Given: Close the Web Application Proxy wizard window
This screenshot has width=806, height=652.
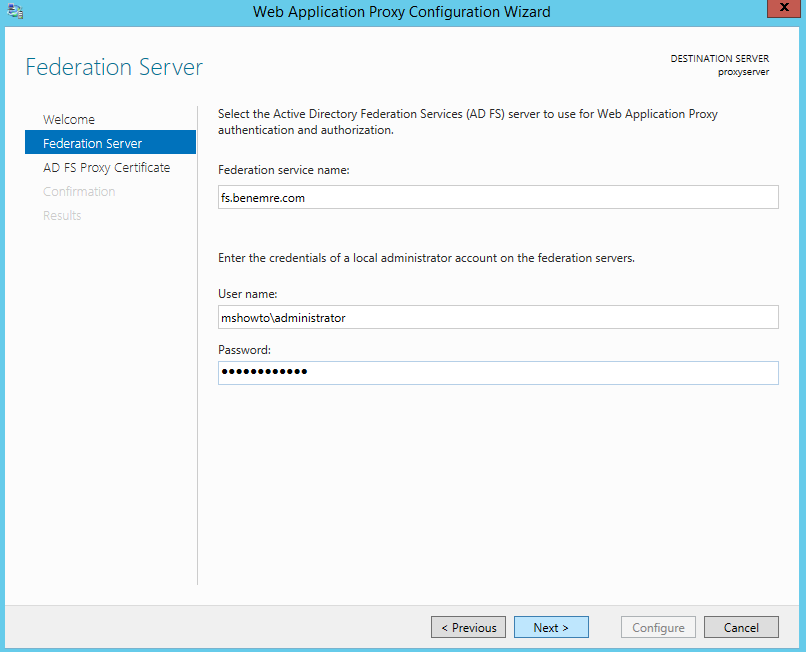Looking at the screenshot, I should (x=784, y=8).
